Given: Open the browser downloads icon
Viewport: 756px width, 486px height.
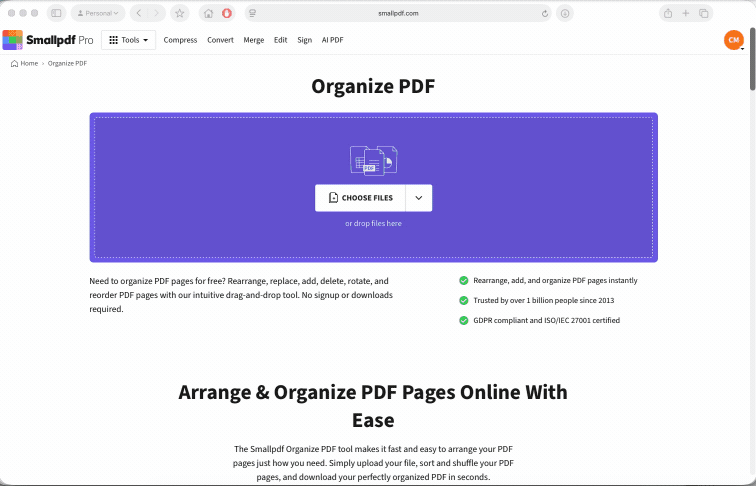Looking at the screenshot, I should 565,14.
